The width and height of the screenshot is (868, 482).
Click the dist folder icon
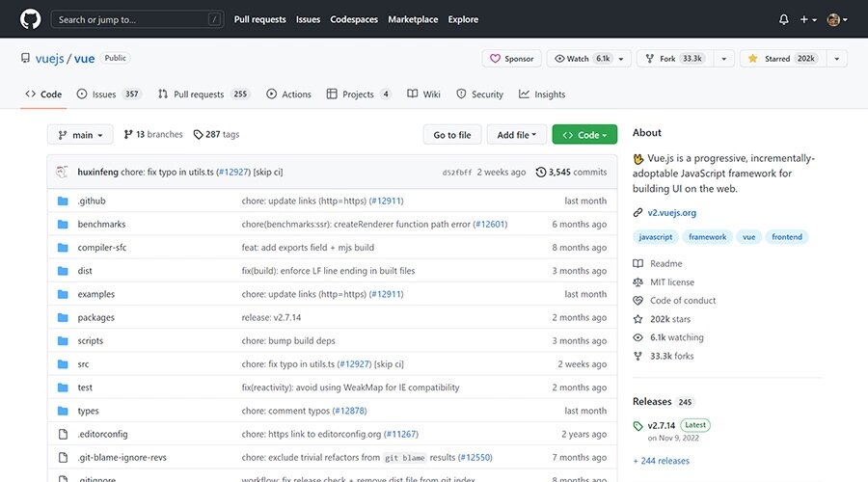click(x=63, y=271)
